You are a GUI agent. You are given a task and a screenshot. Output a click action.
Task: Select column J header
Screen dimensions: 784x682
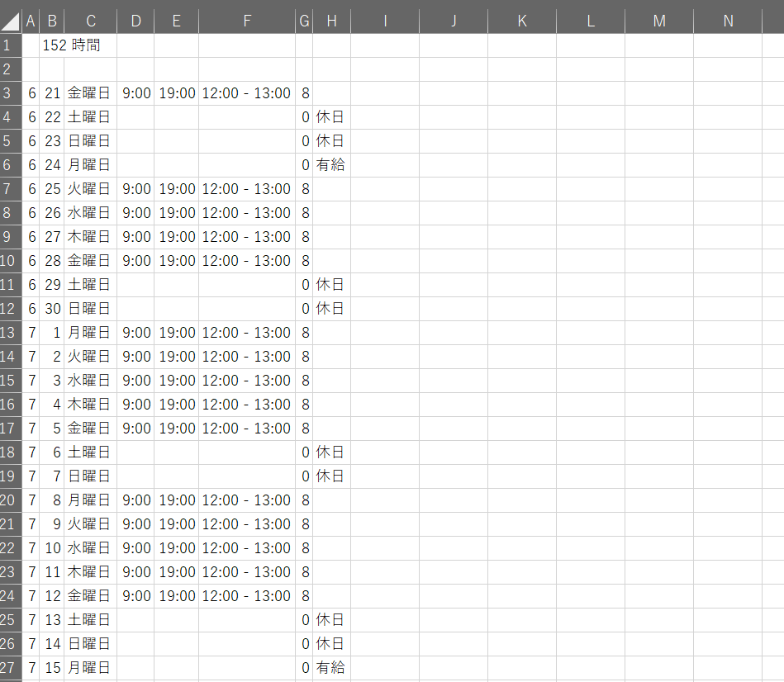[x=454, y=21]
